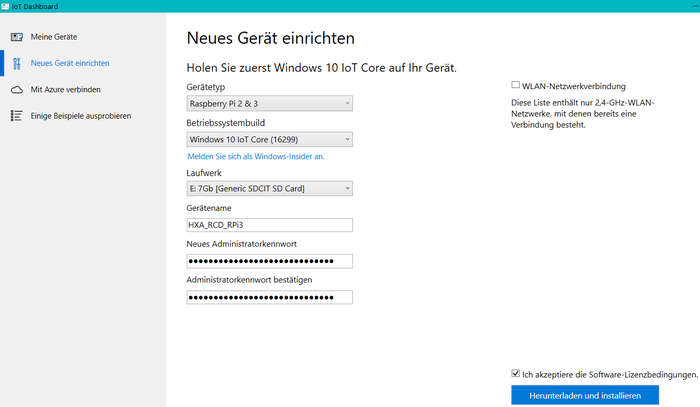Click the Gerätetyp label
700x407 pixels.
[x=206, y=87]
